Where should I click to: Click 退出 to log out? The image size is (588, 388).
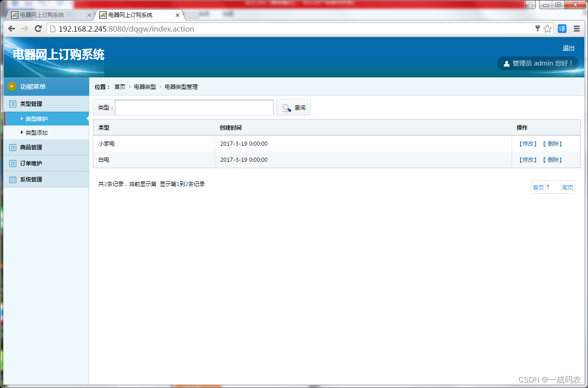[569, 48]
